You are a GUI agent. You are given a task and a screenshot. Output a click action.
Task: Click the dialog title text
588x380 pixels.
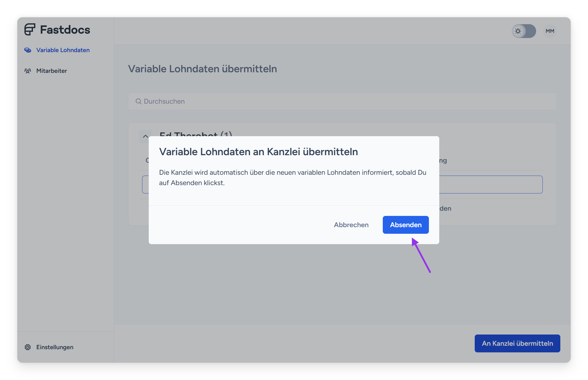tap(258, 152)
